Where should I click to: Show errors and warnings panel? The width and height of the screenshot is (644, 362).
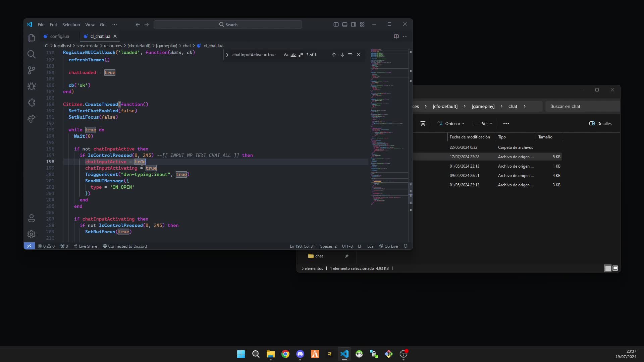[46, 246]
